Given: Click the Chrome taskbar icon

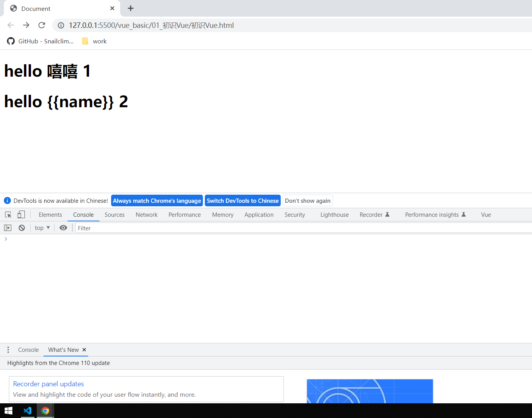Looking at the screenshot, I should [x=45, y=411].
